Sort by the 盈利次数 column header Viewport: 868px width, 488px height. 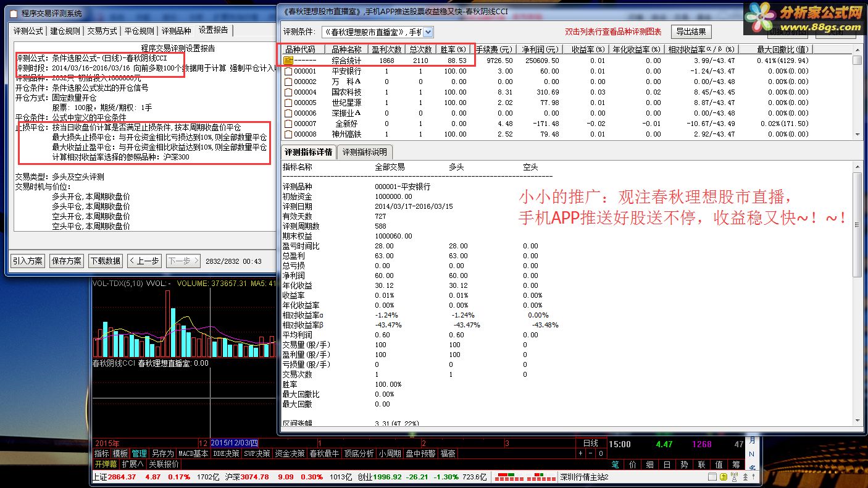pos(386,49)
